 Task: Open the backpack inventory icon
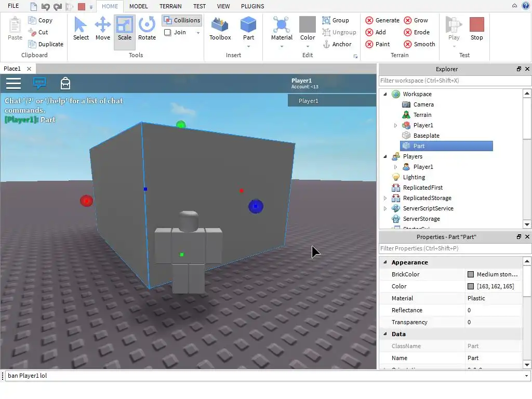coord(65,83)
